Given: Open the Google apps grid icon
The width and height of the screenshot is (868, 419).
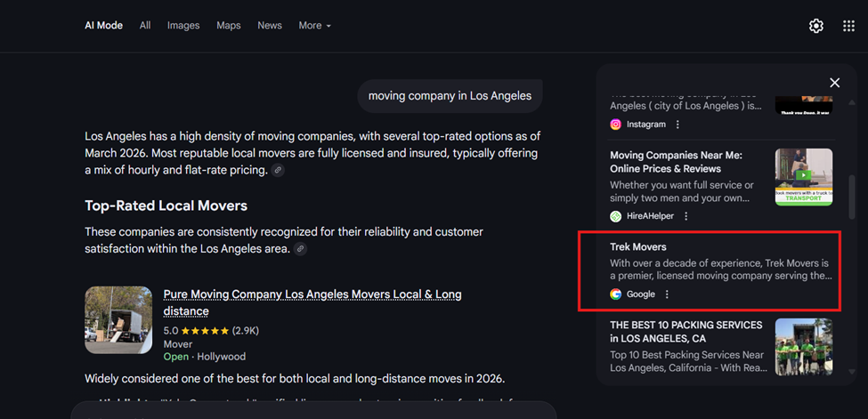Looking at the screenshot, I should 848,26.
